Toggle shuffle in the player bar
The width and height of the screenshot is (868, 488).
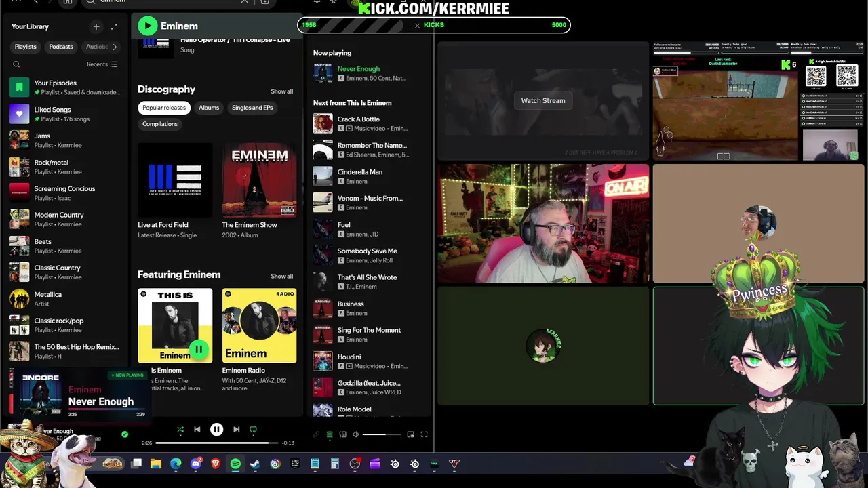[180, 430]
